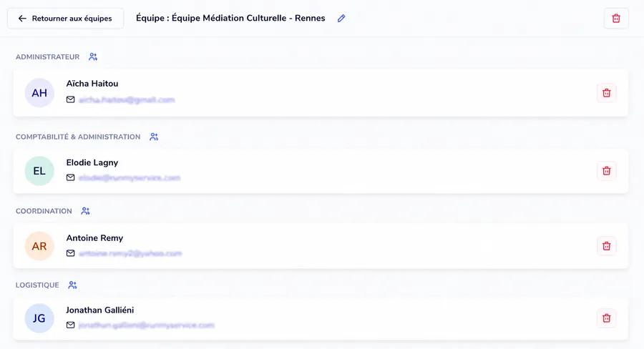644x349 pixels.
Task: Add a member to the Logistique role
Action: [x=73, y=285]
